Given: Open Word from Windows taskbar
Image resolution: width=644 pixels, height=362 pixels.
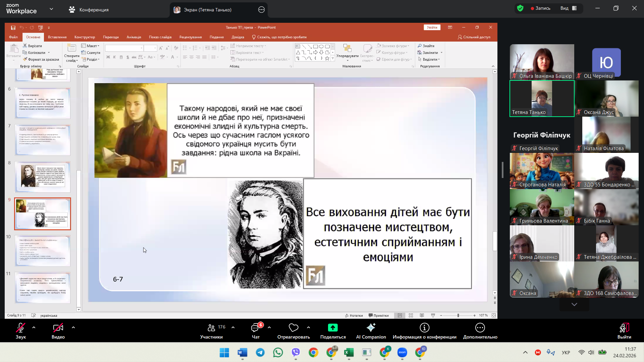Looking at the screenshot, I should 243,352.
